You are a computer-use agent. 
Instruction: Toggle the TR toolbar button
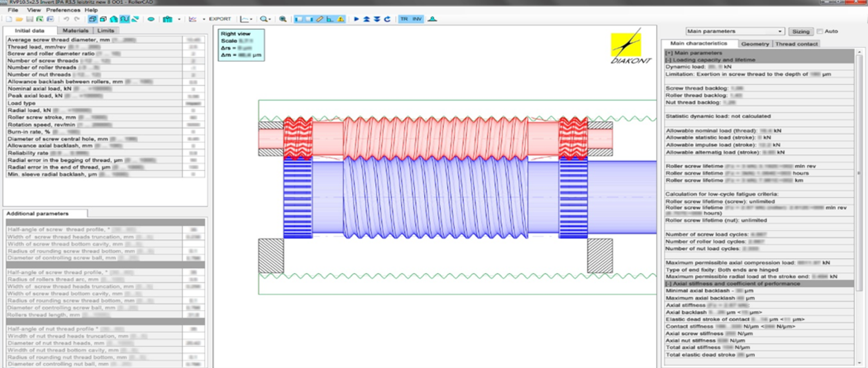404,19
